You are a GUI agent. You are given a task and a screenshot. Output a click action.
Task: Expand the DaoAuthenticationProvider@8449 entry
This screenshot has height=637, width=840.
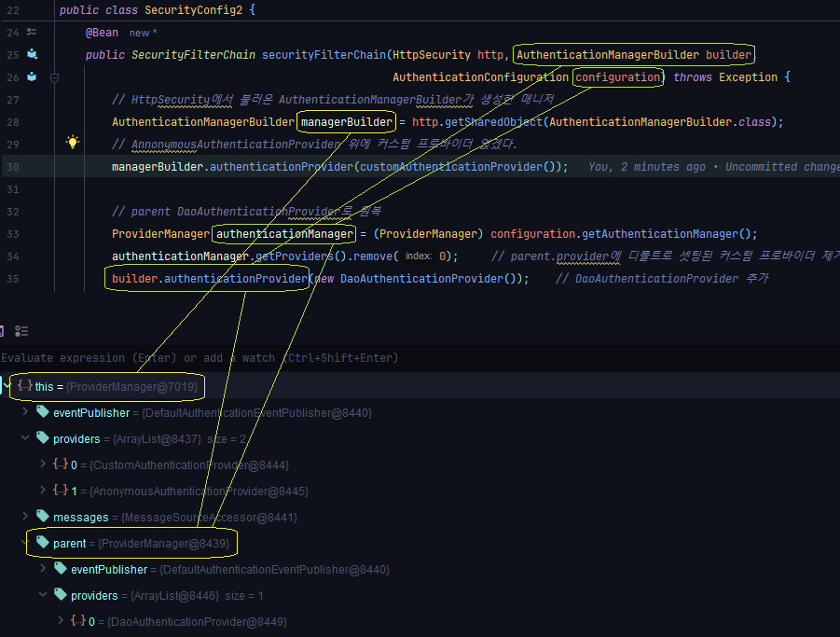tap(61, 621)
